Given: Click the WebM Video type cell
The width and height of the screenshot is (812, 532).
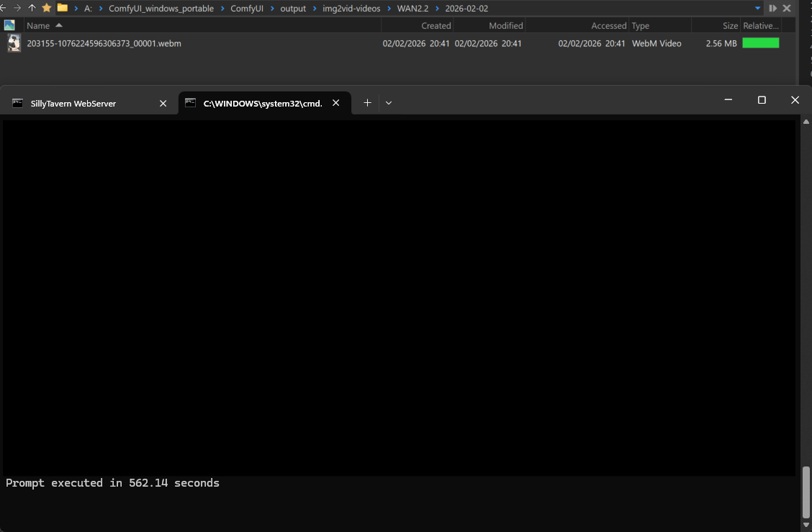Looking at the screenshot, I should (x=656, y=43).
